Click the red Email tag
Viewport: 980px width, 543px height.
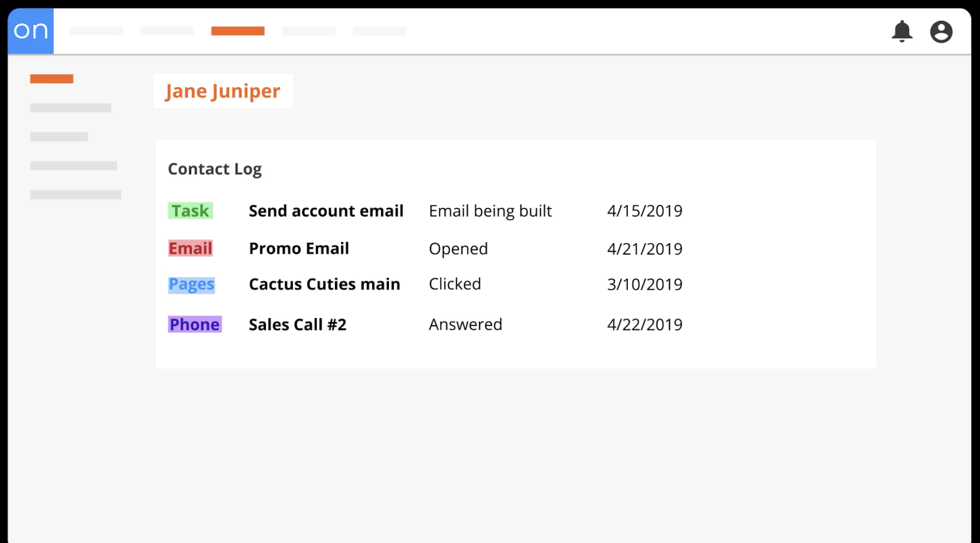(x=190, y=248)
